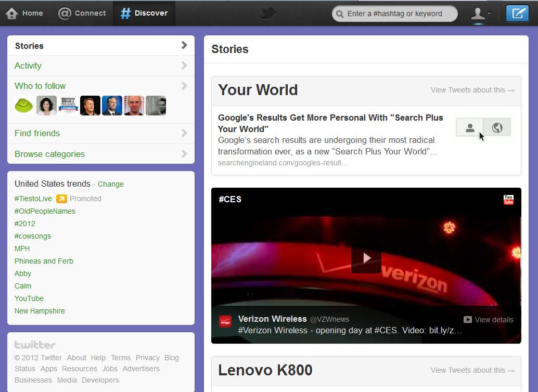Toggle global results with the globe icon
This screenshot has height=392, width=538.
coord(497,127)
